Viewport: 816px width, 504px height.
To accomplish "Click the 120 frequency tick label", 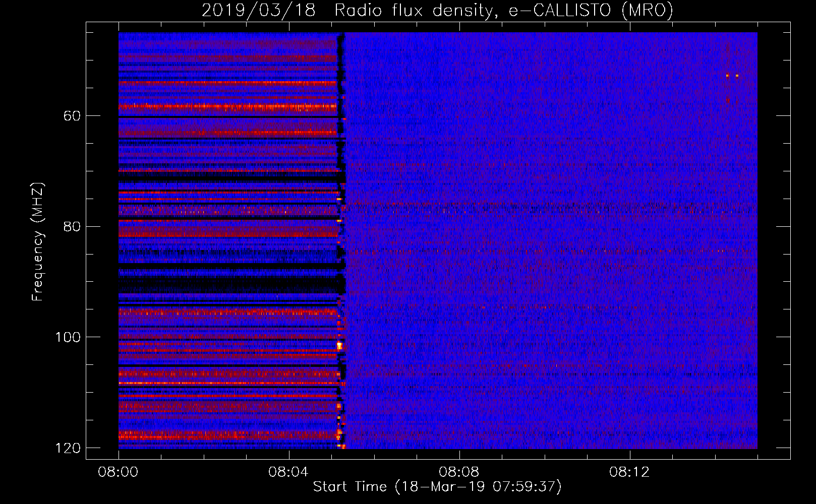I will [x=68, y=448].
